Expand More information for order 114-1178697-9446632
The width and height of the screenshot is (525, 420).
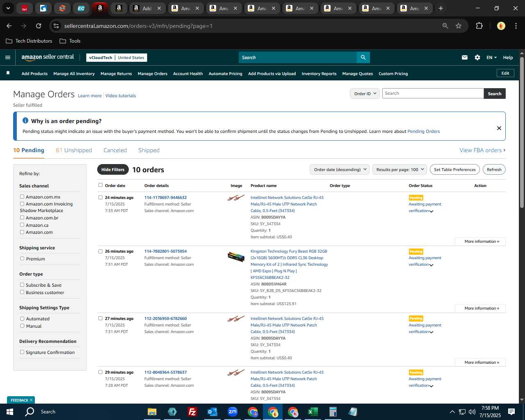480,242
